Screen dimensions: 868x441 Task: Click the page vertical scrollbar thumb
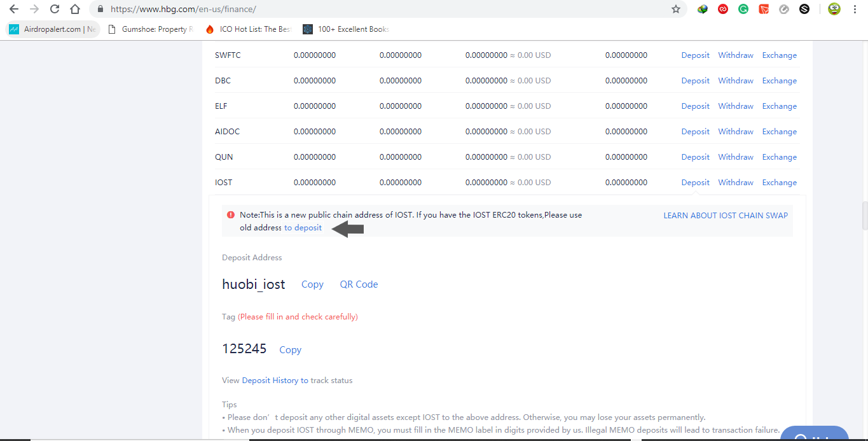coord(864,215)
